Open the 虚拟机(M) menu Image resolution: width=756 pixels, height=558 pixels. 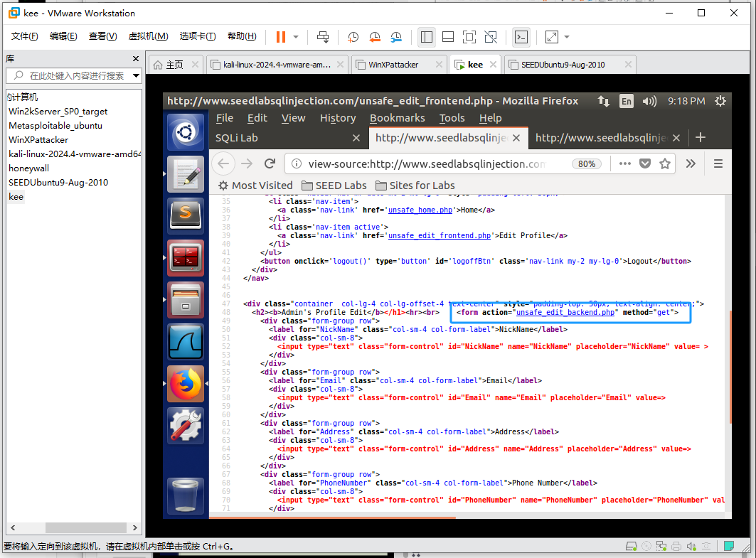pos(148,36)
